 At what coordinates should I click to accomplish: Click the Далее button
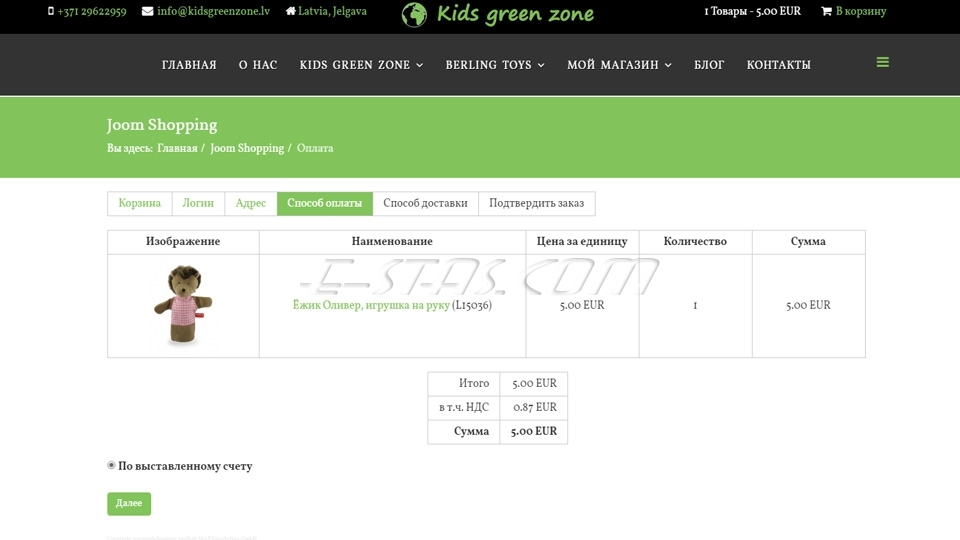click(129, 503)
